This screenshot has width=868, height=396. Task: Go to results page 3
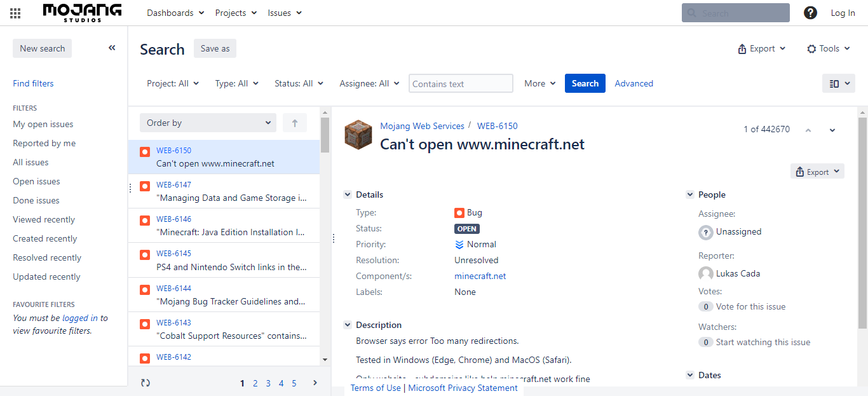click(x=268, y=383)
